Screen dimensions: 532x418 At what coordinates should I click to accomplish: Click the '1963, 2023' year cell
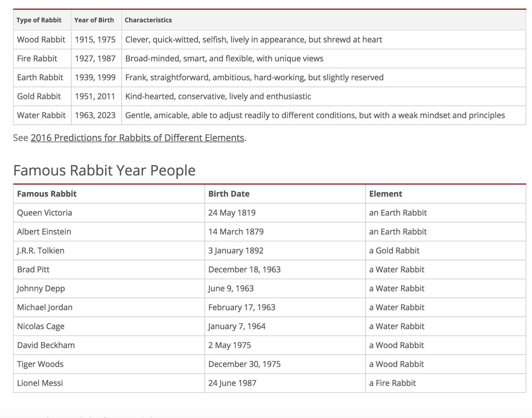(96, 115)
